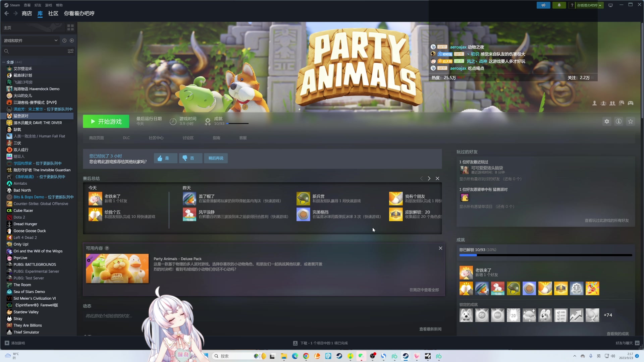Click Deluxe Pack thumbnail image
Image resolution: width=644 pixels, height=362 pixels.
tap(117, 268)
